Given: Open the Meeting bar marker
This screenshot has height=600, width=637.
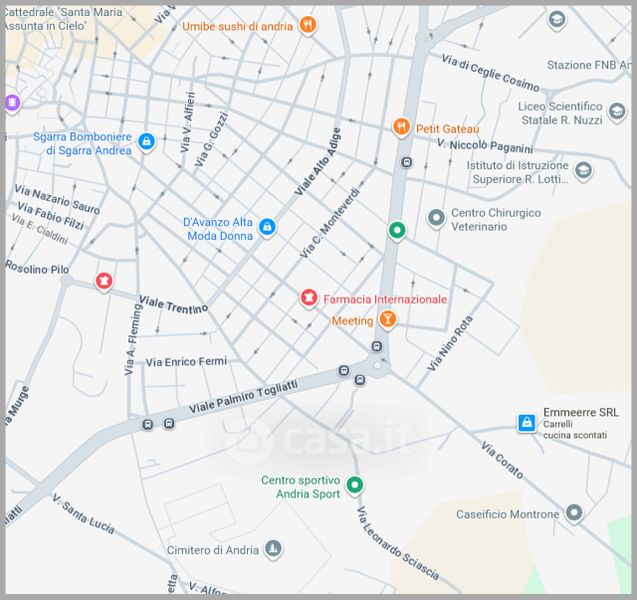Looking at the screenshot, I should pos(388,320).
